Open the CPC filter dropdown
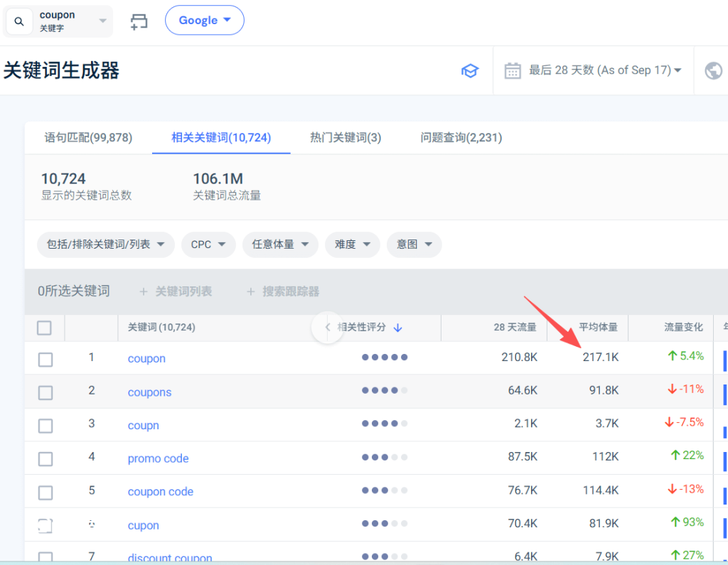Viewport: 728px width, 565px height. [x=208, y=244]
